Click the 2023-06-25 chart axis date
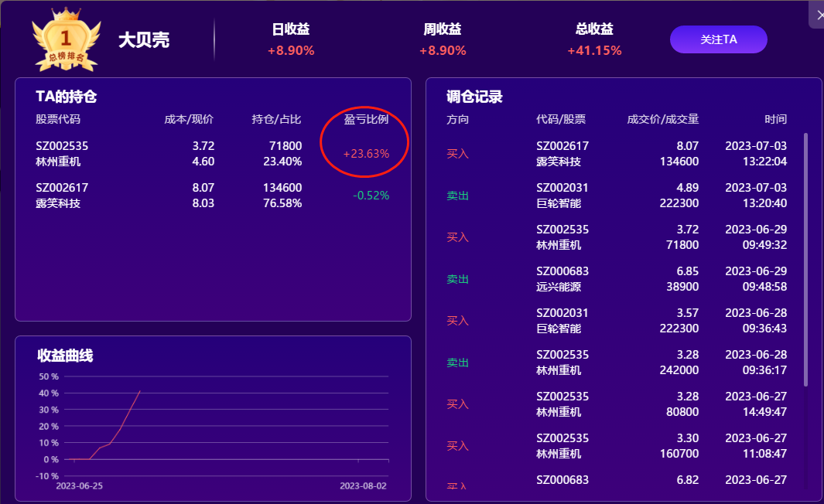This screenshot has width=824, height=504. (80, 486)
